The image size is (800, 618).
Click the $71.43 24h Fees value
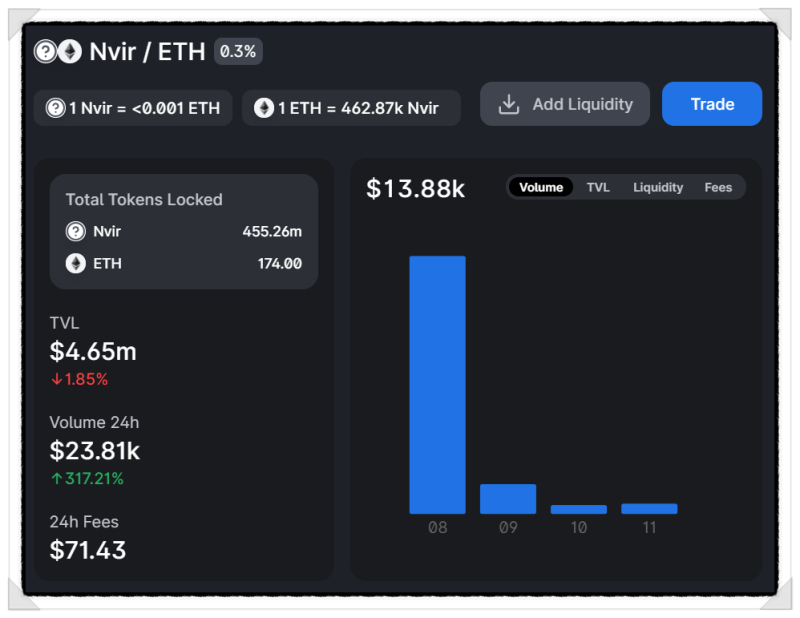pos(88,550)
